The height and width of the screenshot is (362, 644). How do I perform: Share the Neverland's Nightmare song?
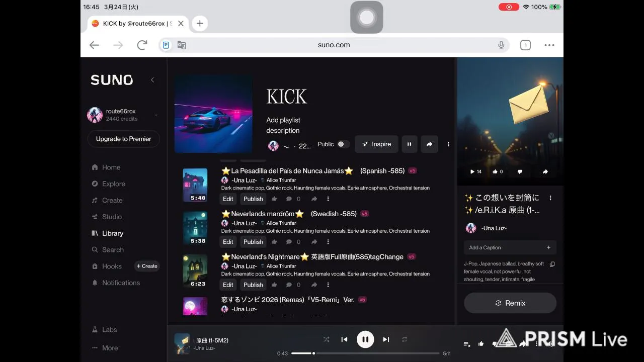(x=314, y=285)
